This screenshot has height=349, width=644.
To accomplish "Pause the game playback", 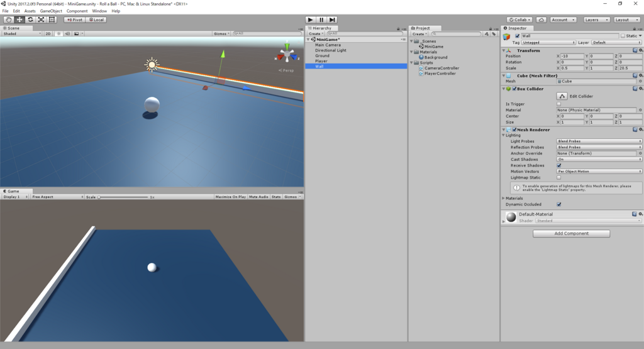I will (x=321, y=19).
